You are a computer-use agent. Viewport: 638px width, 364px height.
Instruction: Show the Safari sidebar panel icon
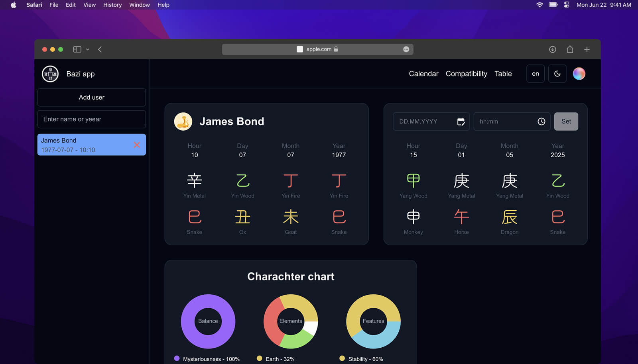click(x=77, y=49)
